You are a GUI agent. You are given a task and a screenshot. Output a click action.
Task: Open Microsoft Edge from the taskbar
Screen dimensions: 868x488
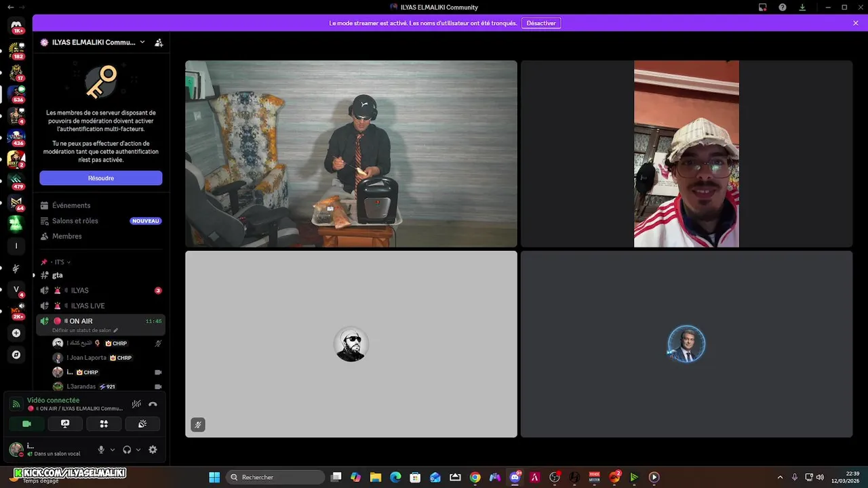(x=395, y=477)
